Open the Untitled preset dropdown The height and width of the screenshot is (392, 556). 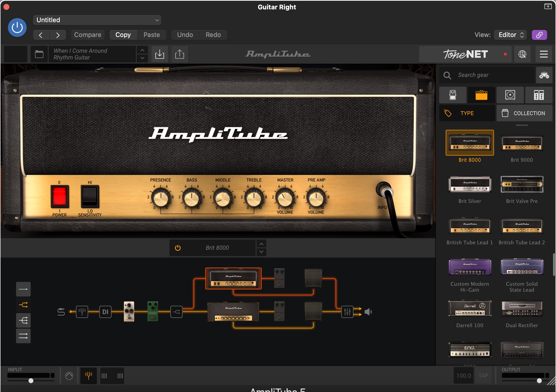pos(97,20)
